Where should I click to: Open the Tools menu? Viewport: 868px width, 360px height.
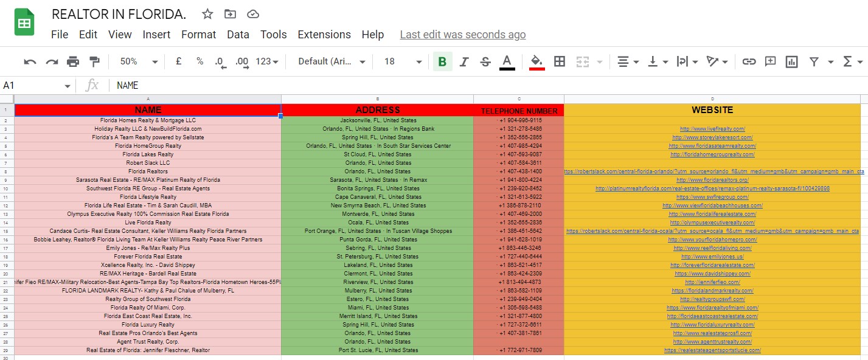[274, 35]
